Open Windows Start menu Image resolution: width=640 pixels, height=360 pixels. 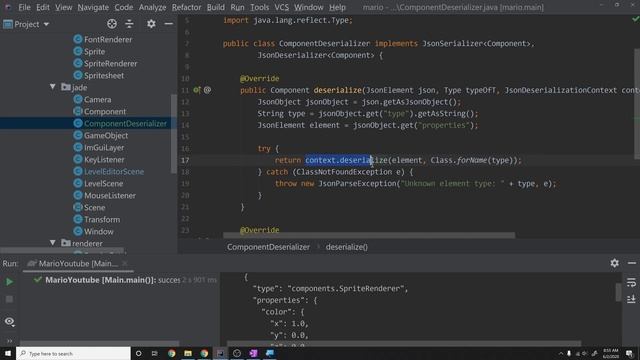click(x=8, y=353)
